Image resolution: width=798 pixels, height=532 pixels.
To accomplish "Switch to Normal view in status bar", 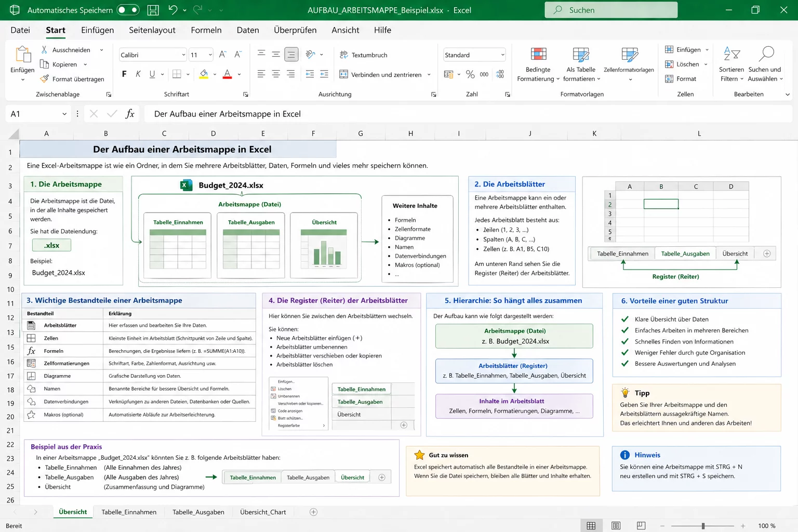I will click(591, 526).
